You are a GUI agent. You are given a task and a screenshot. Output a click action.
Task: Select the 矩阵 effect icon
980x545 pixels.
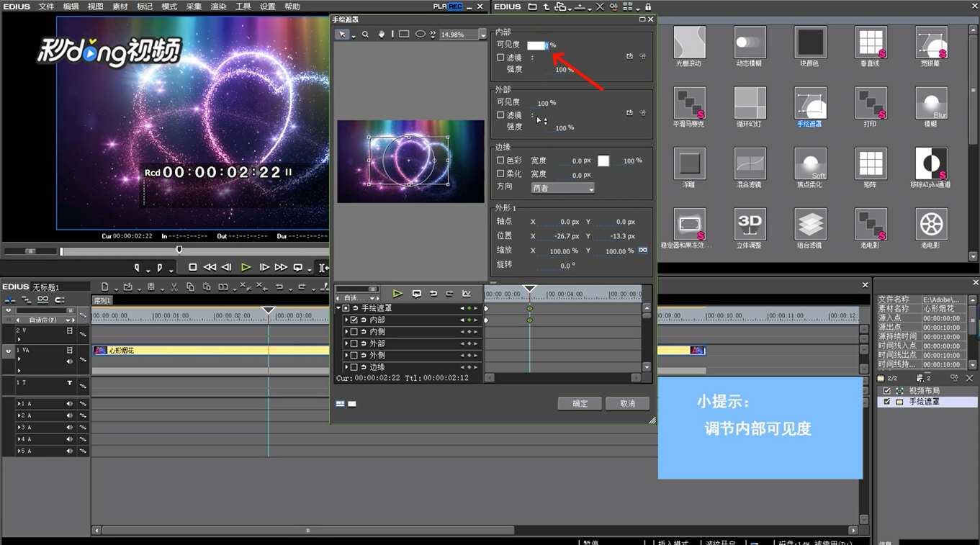point(871,163)
